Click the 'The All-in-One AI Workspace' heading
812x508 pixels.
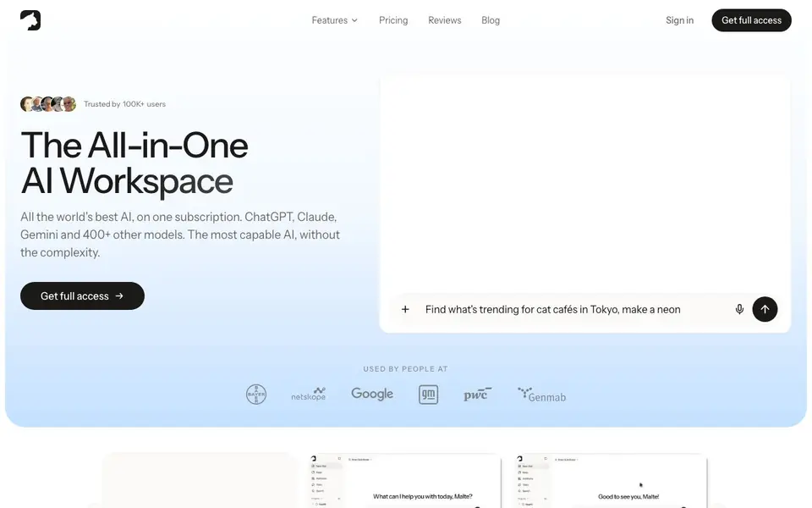pos(134,163)
